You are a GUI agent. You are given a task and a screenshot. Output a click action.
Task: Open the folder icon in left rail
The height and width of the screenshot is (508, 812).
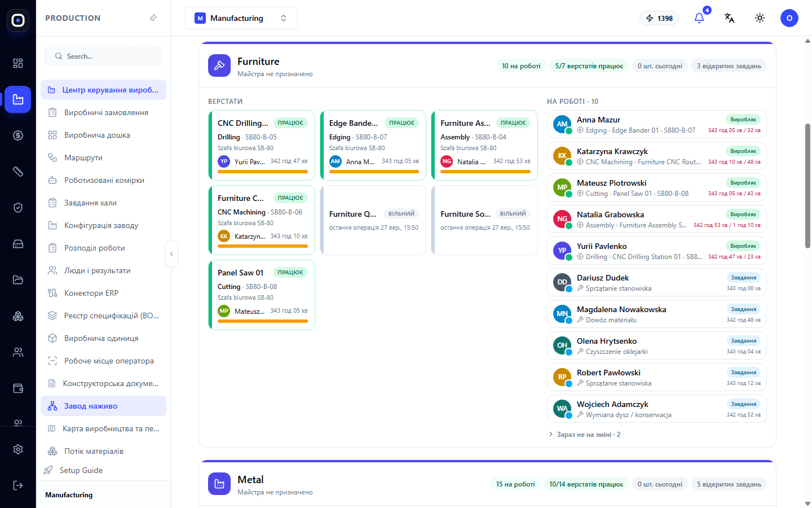[18, 280]
